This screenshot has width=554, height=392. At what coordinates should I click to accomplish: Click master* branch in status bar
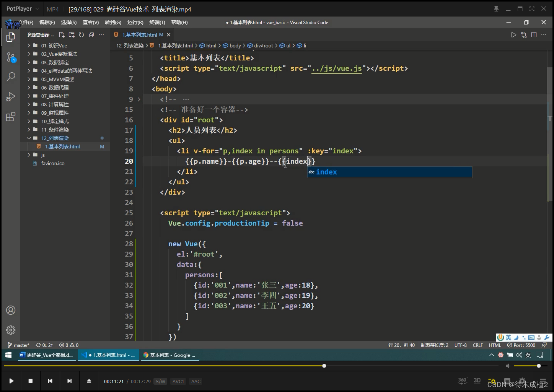click(18, 345)
